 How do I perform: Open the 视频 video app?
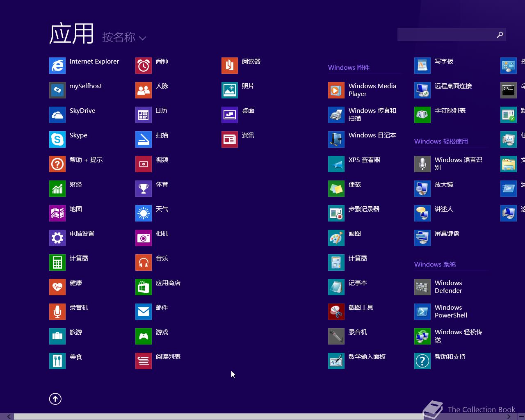pyautogui.click(x=144, y=164)
